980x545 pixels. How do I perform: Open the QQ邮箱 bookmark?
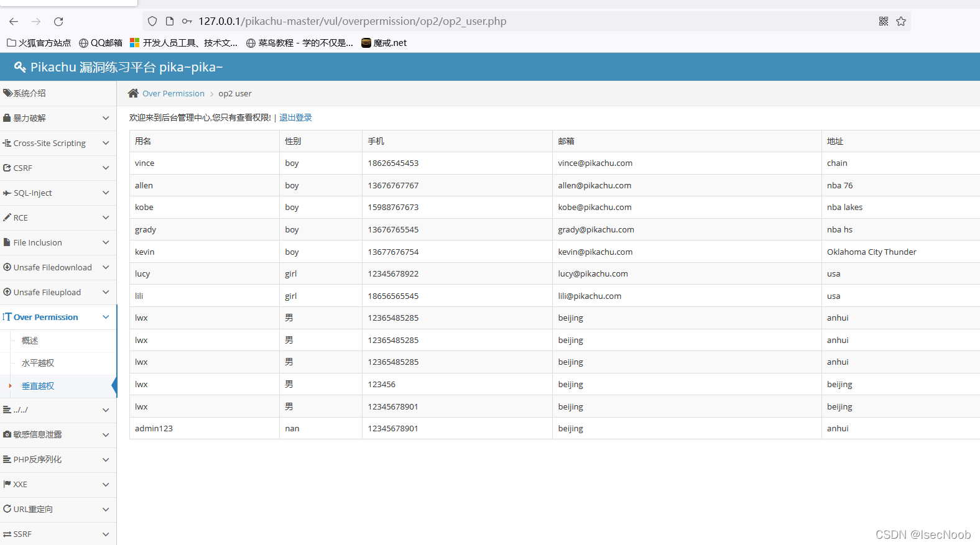pos(101,43)
